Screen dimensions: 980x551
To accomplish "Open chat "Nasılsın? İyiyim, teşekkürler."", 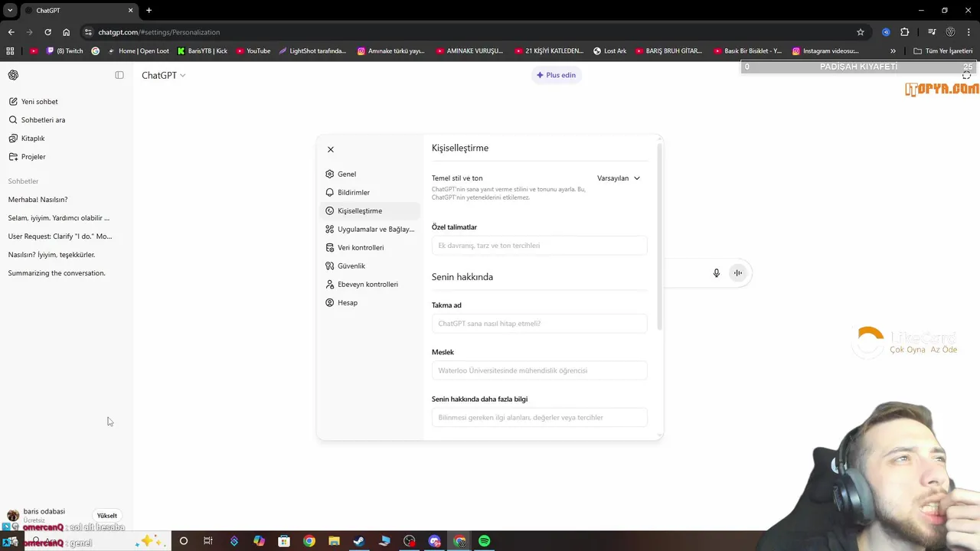I will coord(67,255).
